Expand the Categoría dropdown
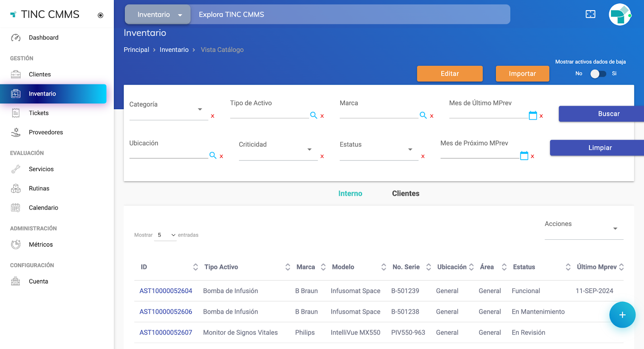Viewport: 644px width, 349px height. (x=200, y=110)
